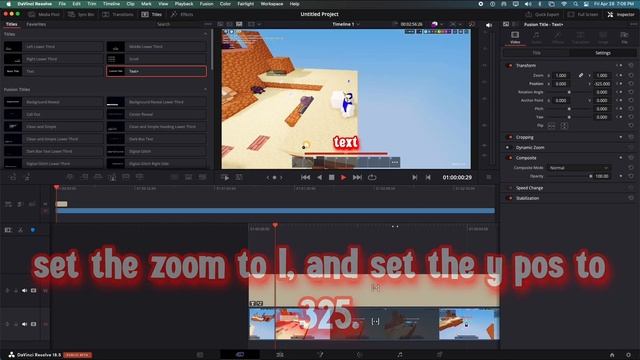
Task: Open the Fusion menu
Action: [x=206, y=4]
